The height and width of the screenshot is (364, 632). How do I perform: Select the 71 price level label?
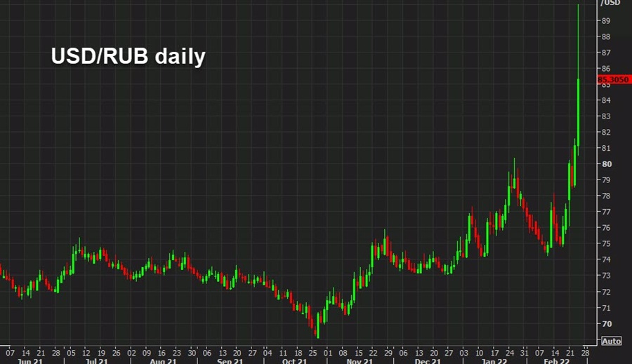click(x=606, y=308)
